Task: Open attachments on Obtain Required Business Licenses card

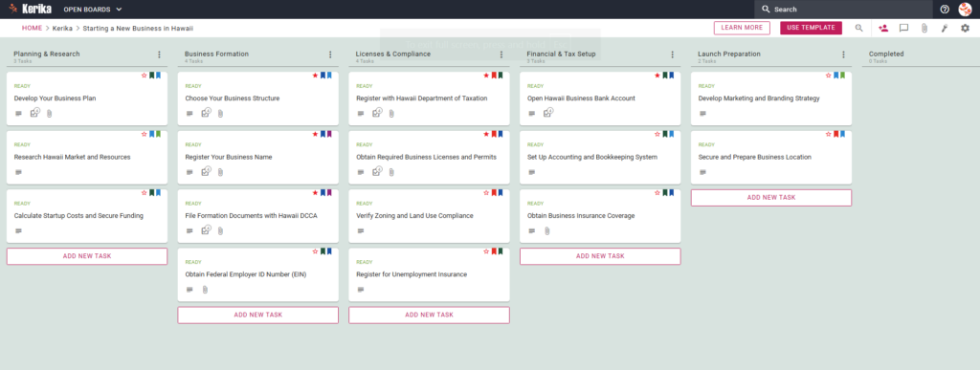Action: 391,172
